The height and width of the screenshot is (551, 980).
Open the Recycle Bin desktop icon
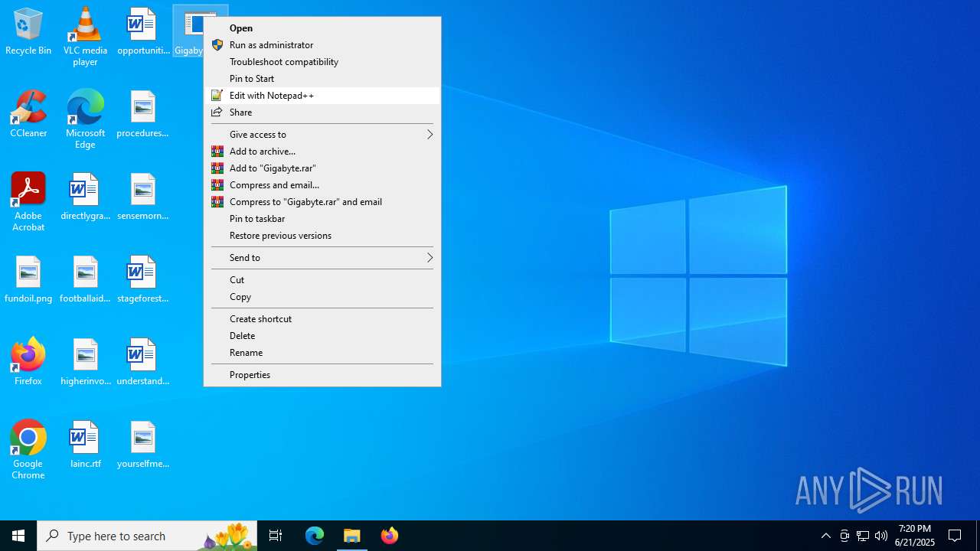28,32
